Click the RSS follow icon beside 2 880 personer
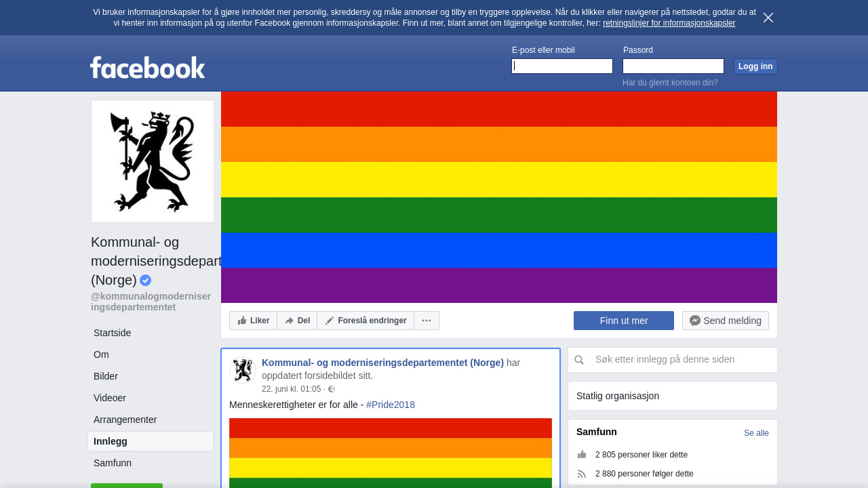The width and height of the screenshot is (868, 488). click(x=582, y=474)
